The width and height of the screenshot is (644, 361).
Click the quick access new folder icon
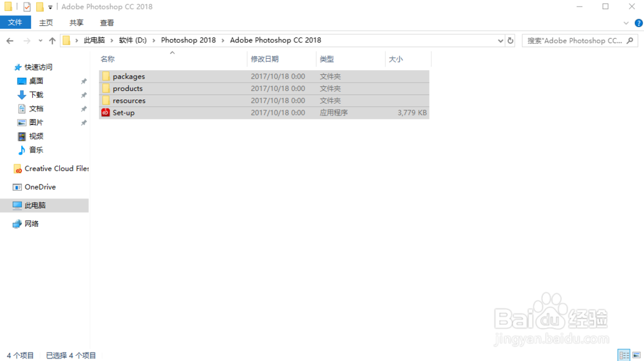click(40, 6)
